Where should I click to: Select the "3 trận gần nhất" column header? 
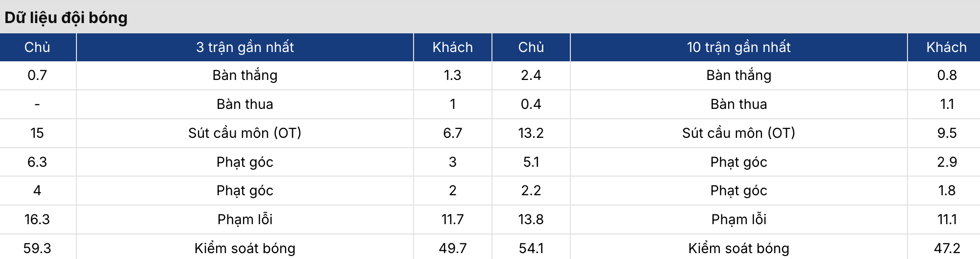[x=245, y=47]
